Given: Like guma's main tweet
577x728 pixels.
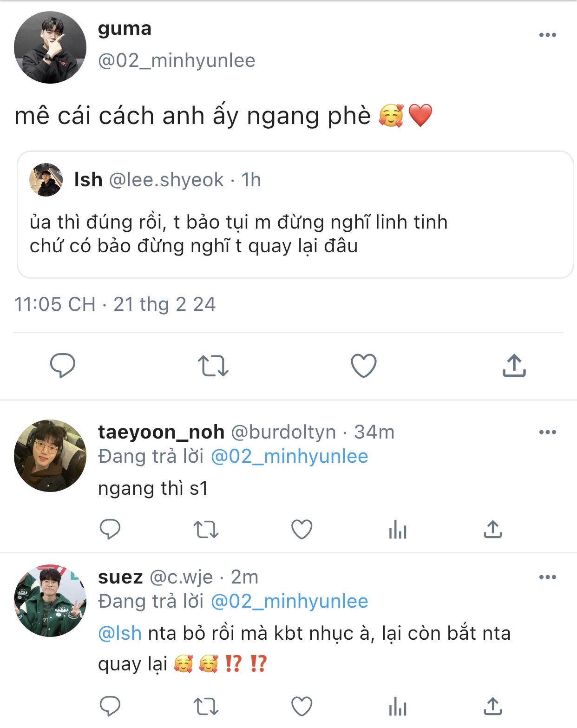Looking at the screenshot, I should click(x=363, y=365).
